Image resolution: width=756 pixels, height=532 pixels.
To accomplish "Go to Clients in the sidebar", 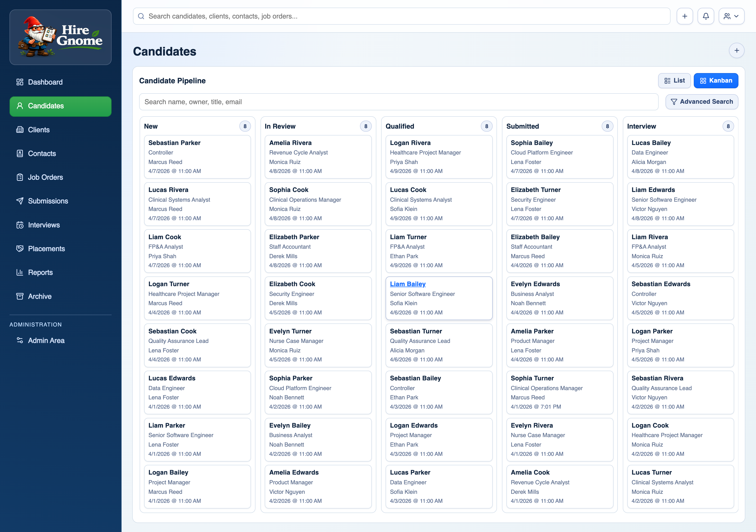I will 38,130.
